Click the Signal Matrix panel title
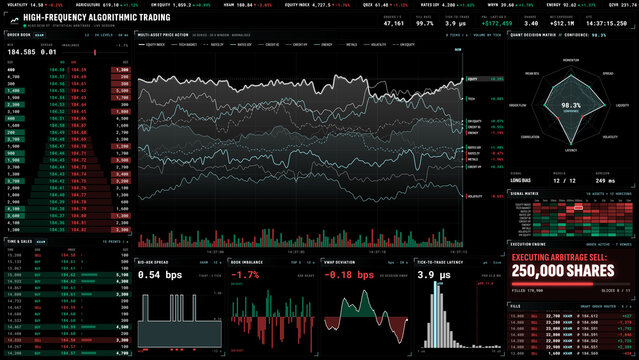 (524, 194)
